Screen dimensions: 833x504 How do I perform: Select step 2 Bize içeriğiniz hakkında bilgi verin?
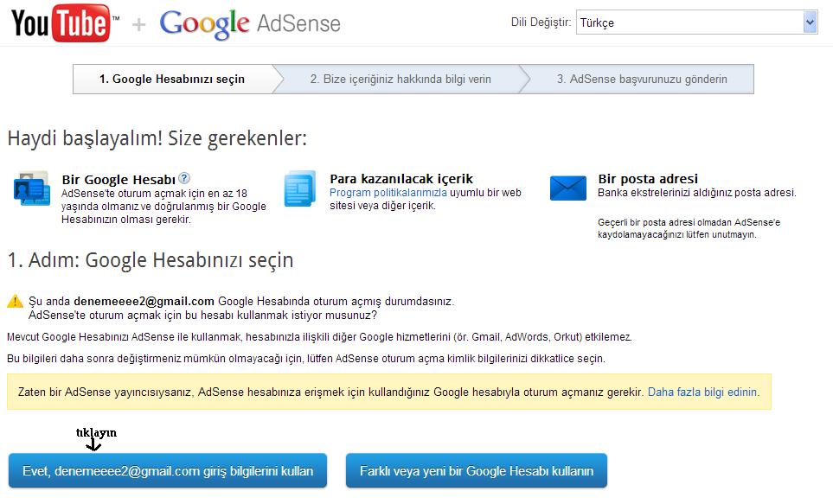click(x=400, y=80)
